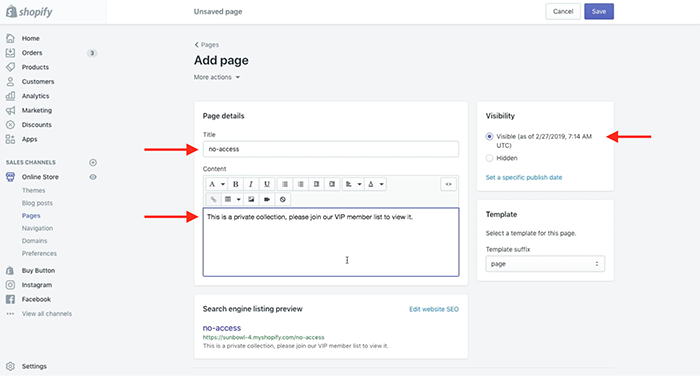Open Blog posts under Online Store
The height and width of the screenshot is (376, 700).
pos(37,203)
